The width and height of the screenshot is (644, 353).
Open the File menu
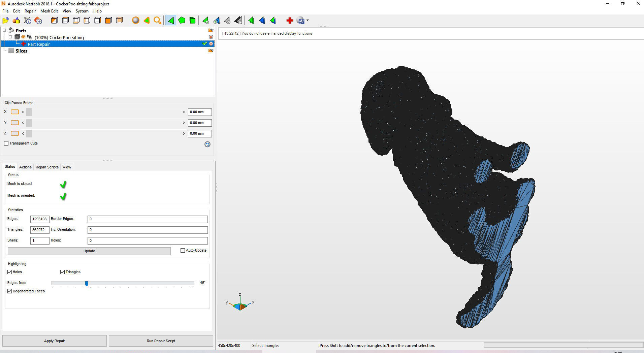[6, 11]
